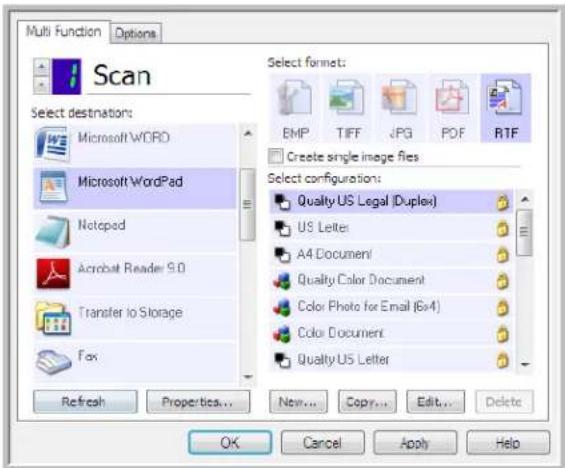Image resolution: width=565 pixels, height=468 pixels.
Task: Click the Apply button
Action: (415, 442)
